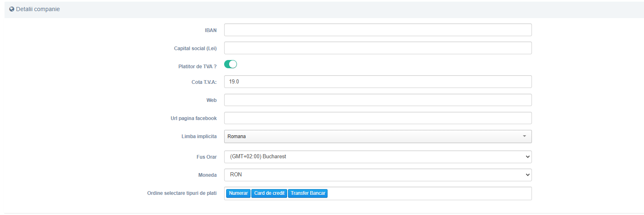Focus the IBAN input field
This screenshot has height=215, width=644.
pyautogui.click(x=378, y=30)
